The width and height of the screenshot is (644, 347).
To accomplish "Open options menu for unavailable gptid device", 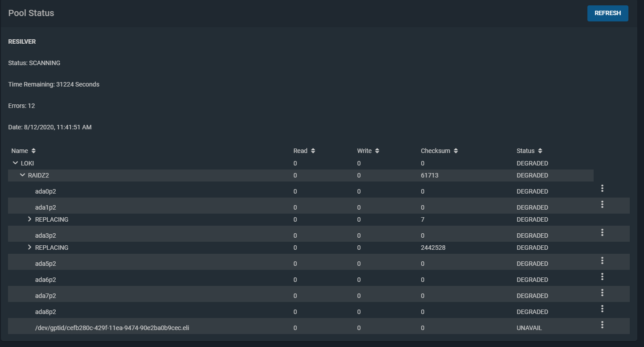I will (602, 325).
